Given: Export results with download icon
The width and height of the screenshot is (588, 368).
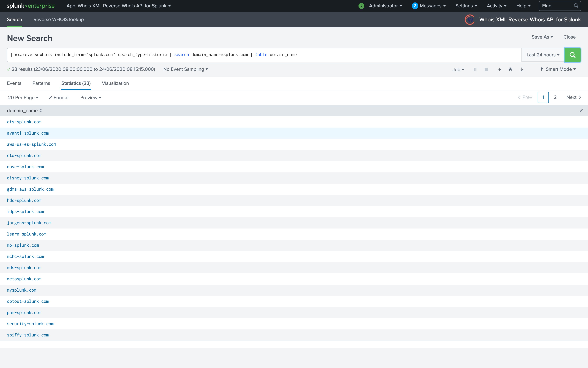Looking at the screenshot, I should 521,70.
